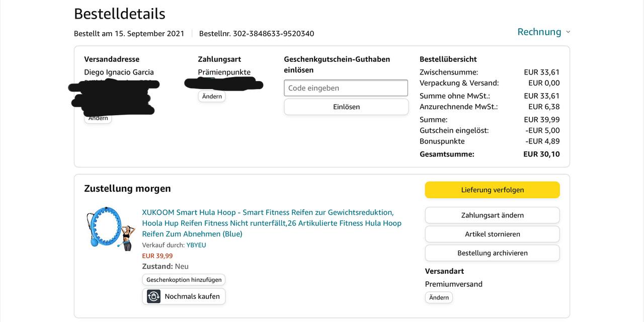Click the Gesamtsumme amount EUR 30,10
Viewport: 644px width, 322px height.
541,154
